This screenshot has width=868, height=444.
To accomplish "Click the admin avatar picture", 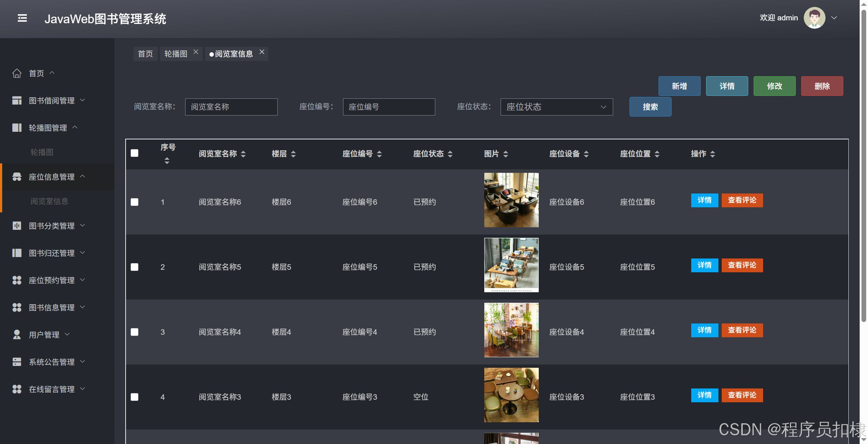I will tap(814, 18).
